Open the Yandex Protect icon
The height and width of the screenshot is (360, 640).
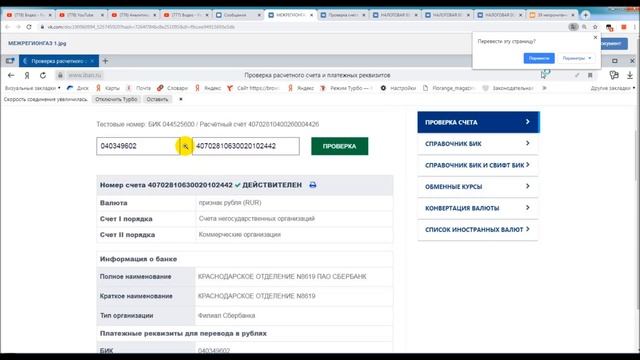click(x=614, y=75)
